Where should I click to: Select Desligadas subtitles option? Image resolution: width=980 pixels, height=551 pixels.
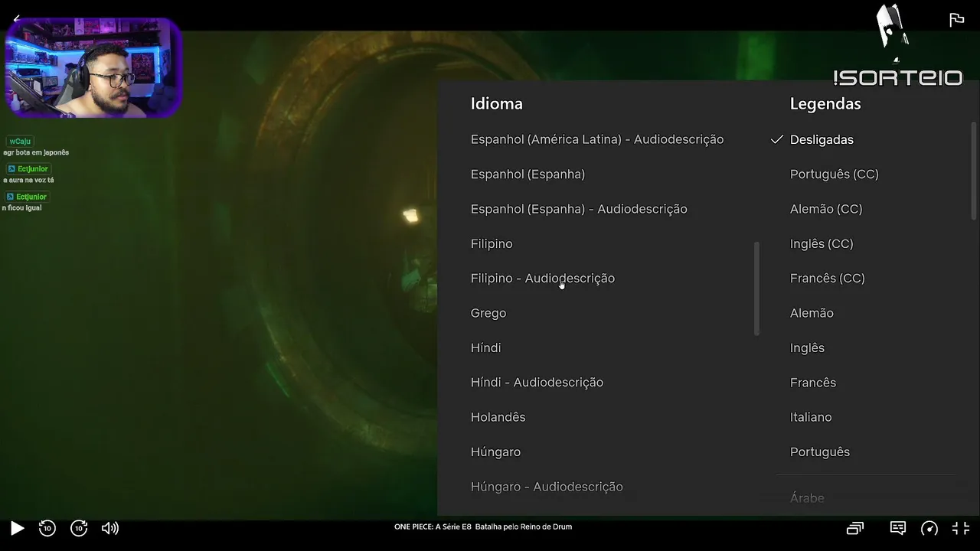822,139
